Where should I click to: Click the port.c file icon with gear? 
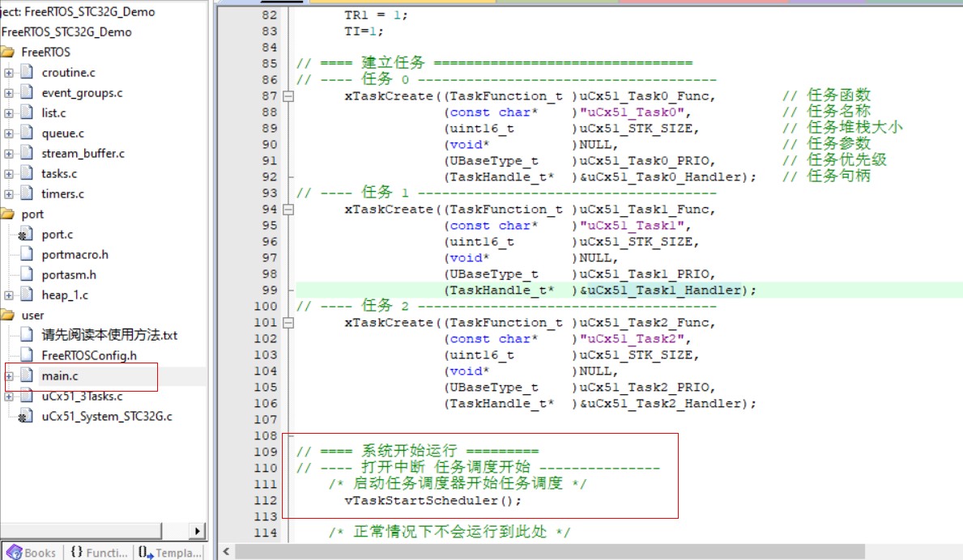click(25, 235)
